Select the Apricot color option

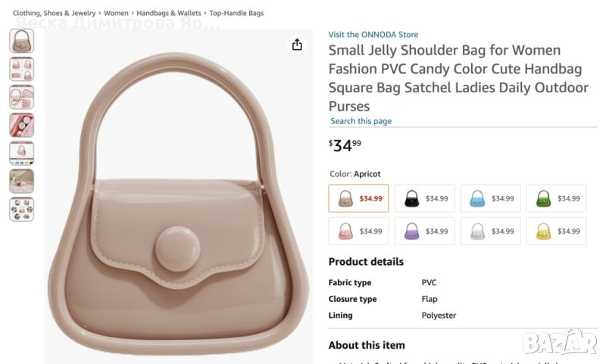358,198
